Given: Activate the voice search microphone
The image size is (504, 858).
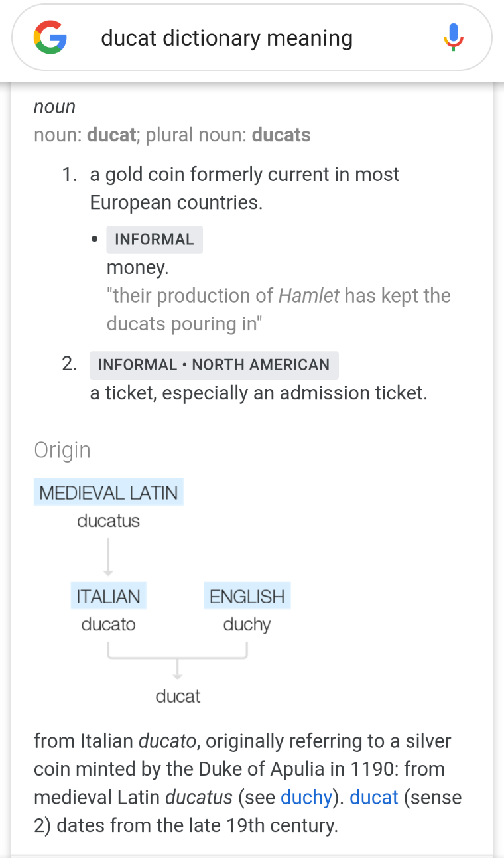Looking at the screenshot, I should pyautogui.click(x=454, y=38).
